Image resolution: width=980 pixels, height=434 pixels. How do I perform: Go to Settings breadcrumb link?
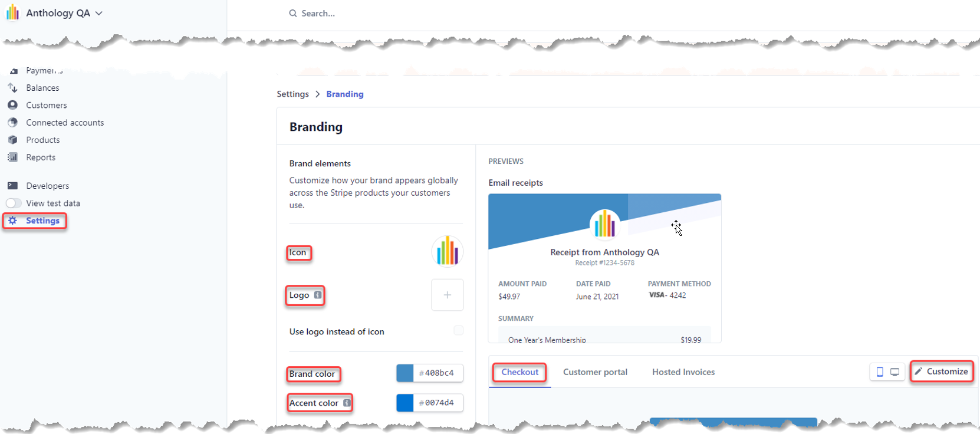pos(292,94)
